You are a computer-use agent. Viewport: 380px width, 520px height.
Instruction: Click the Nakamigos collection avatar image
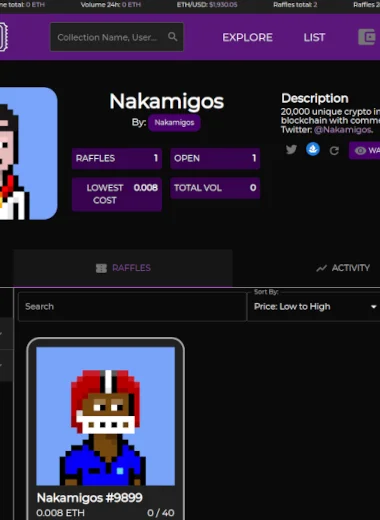tap(29, 153)
